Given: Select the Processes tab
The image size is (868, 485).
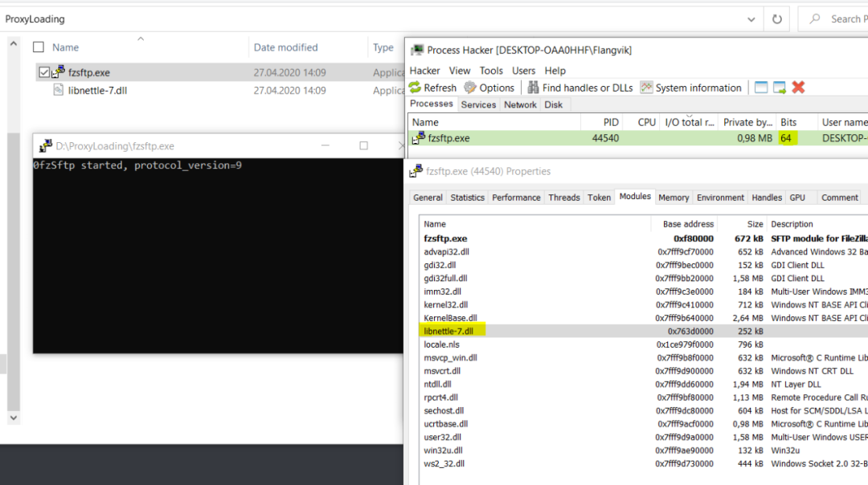Looking at the screenshot, I should [x=432, y=104].
